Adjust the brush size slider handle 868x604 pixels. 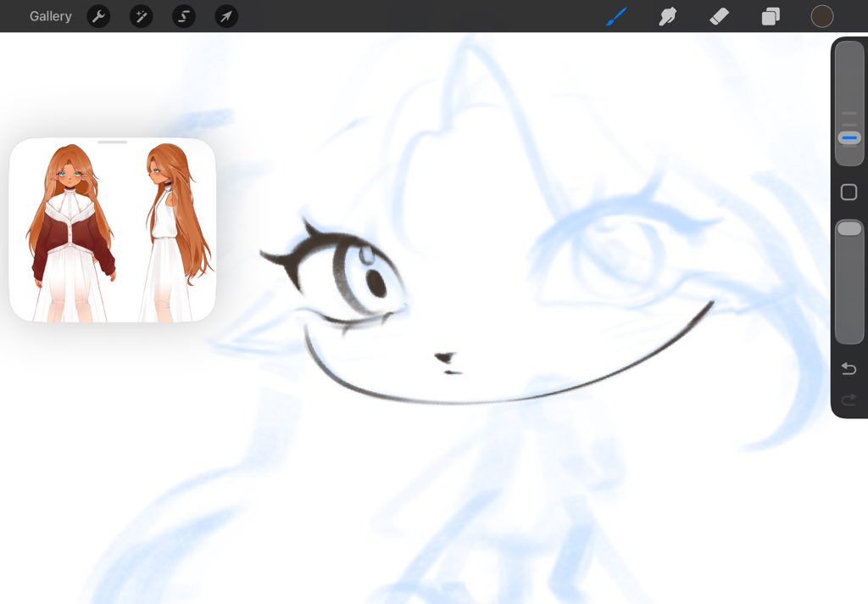pyautogui.click(x=849, y=138)
